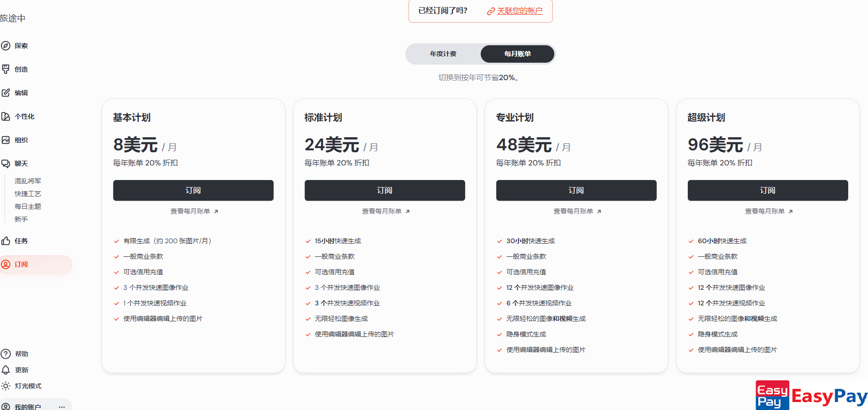Click the chat bubble icon for 聊天
The width and height of the screenshot is (868, 410).
[6, 164]
